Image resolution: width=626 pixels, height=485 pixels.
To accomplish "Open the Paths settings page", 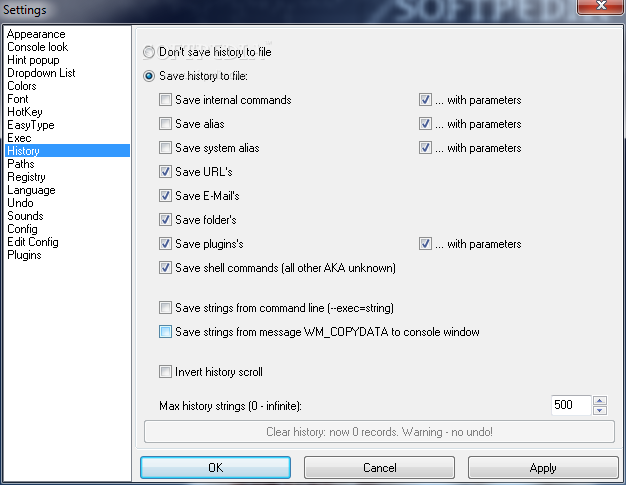I will click(x=67, y=164).
